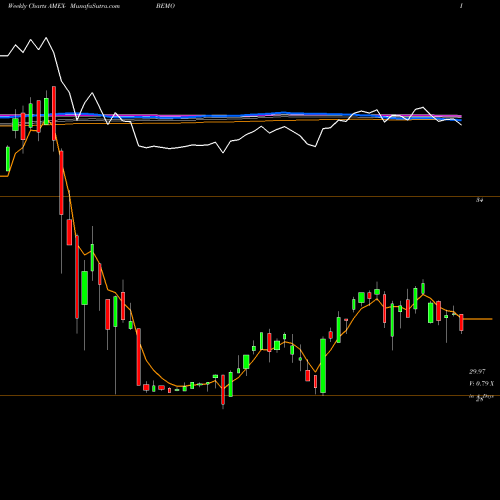Click the '28' lower price level label

tap(479, 399)
